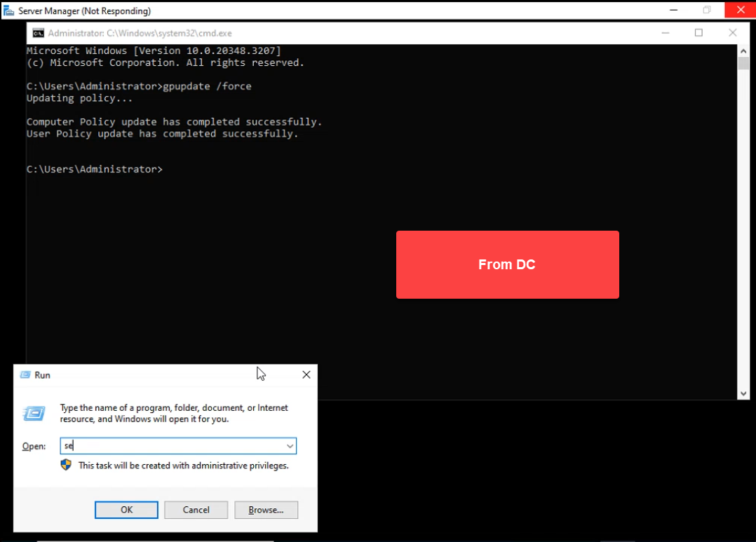Image resolution: width=756 pixels, height=542 pixels.
Task: Click the 'Administrator: C:\Windows\system32\cmd.exe' title
Action: click(140, 33)
